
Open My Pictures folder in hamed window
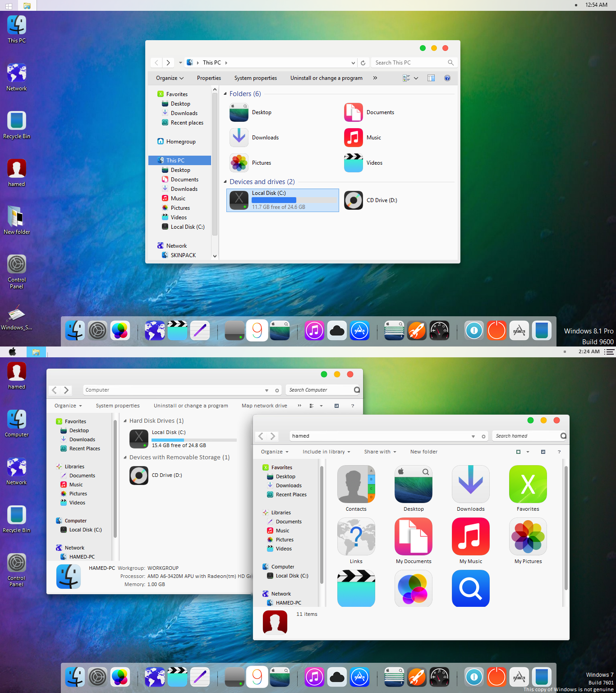tap(528, 541)
